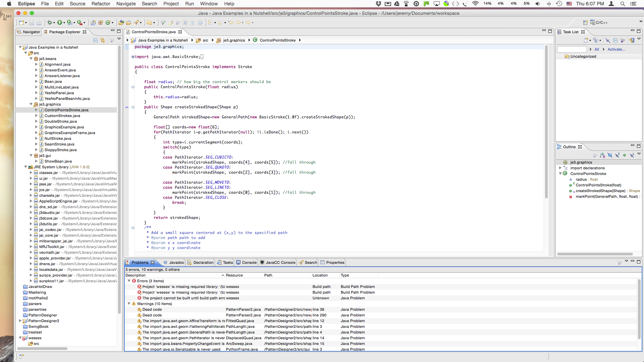Open the C/C++ perspective button

[x=599, y=22]
